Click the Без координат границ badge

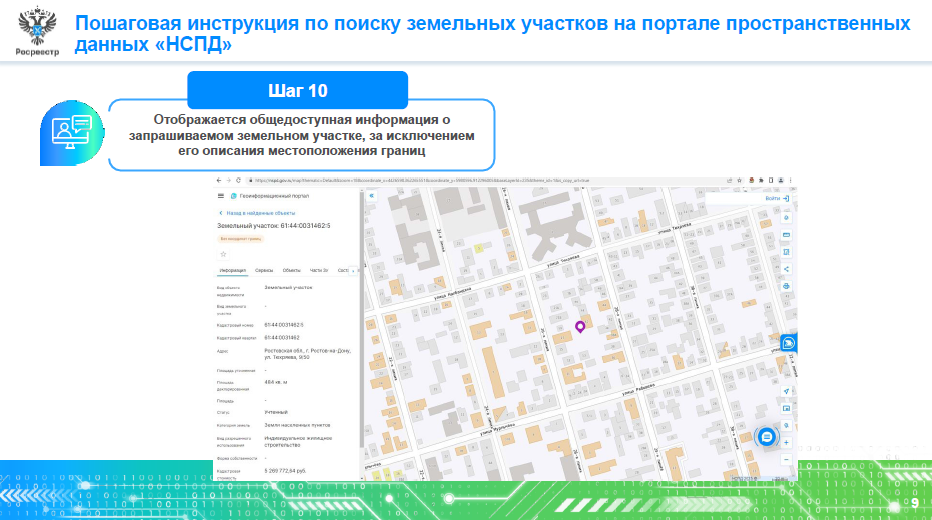(241, 239)
